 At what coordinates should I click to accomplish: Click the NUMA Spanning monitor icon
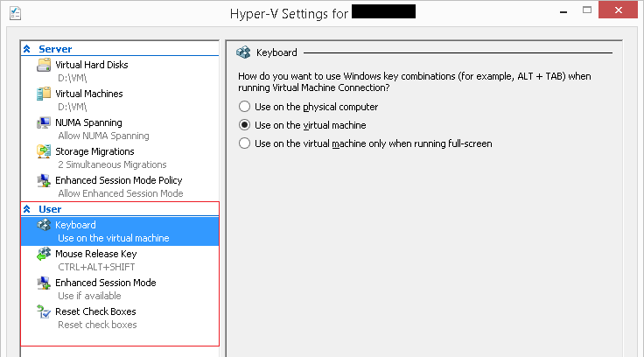(44, 122)
